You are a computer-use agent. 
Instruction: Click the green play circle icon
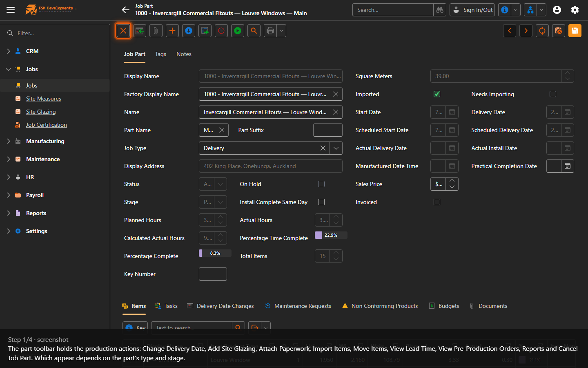click(x=238, y=31)
